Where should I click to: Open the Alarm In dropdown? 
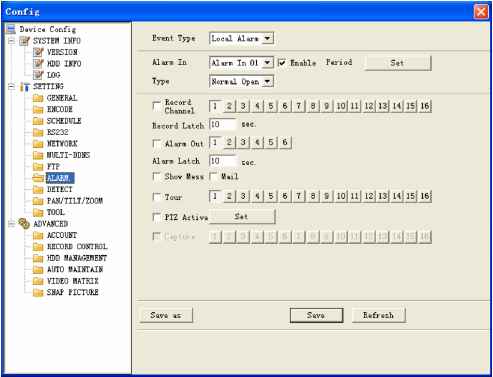click(x=267, y=62)
